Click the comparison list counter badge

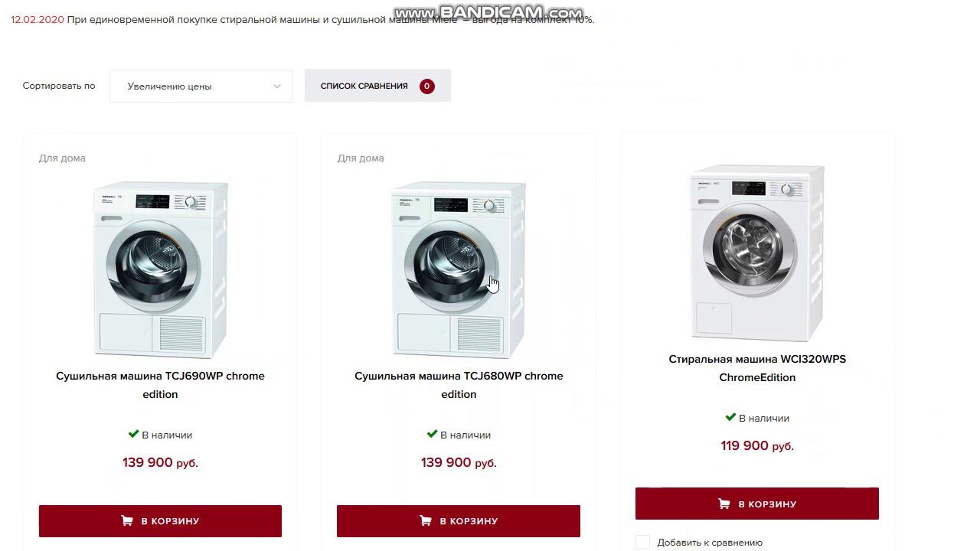[427, 86]
